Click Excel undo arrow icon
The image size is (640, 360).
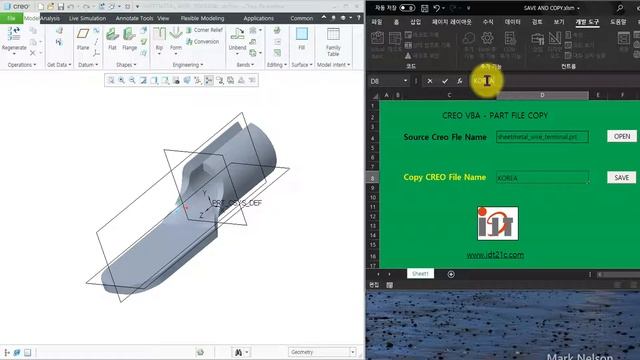click(437, 8)
